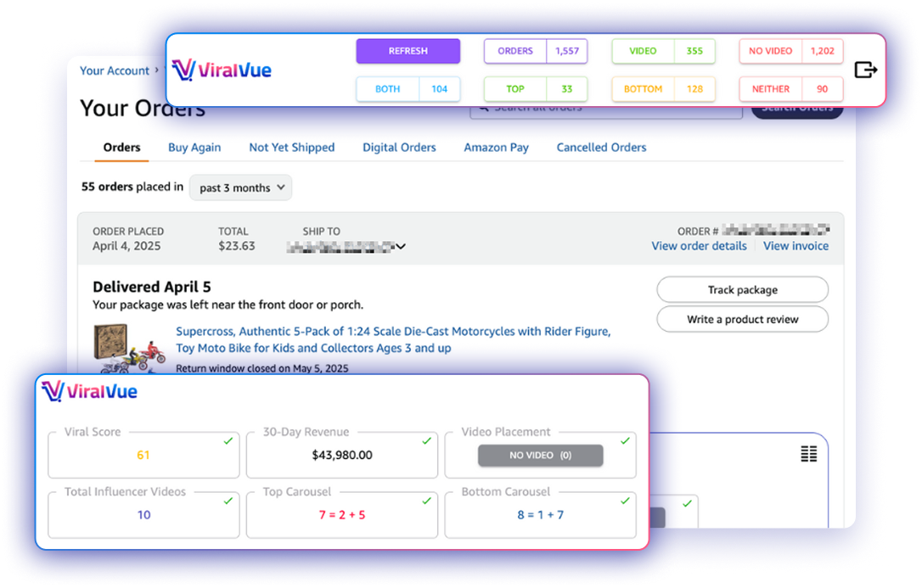Click the Supercross motorcycle product thumbnail
Image resolution: width=922 pixels, height=588 pixels.
[x=129, y=349]
